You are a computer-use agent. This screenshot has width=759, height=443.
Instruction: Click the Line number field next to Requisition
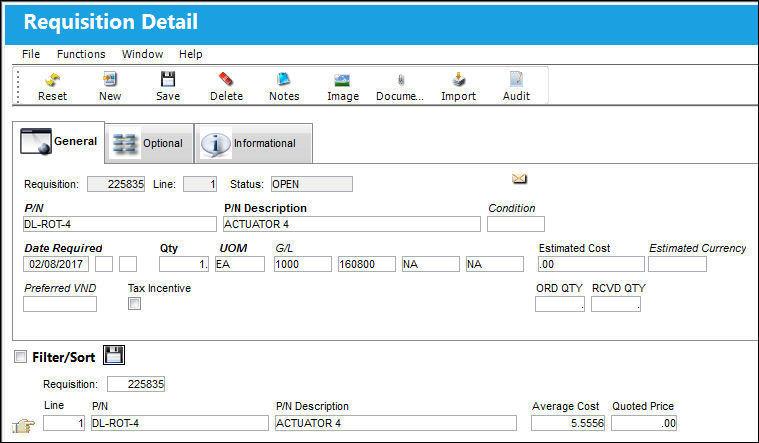(200, 184)
